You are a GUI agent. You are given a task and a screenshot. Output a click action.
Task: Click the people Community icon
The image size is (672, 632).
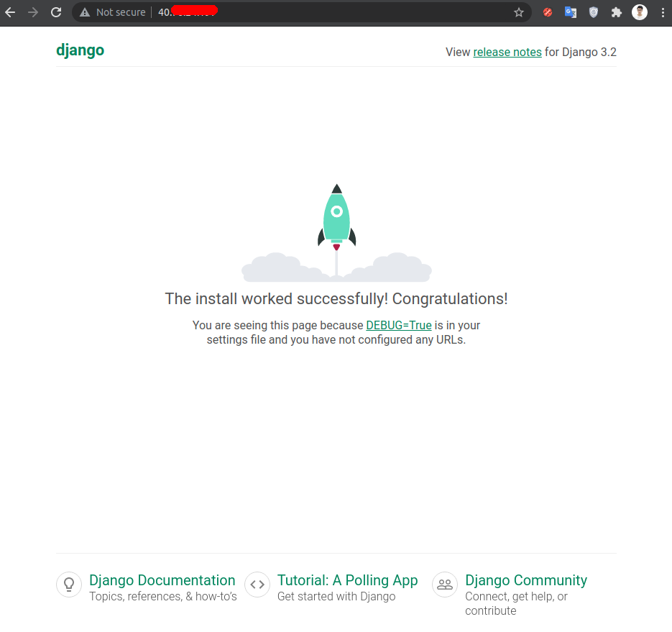445,585
